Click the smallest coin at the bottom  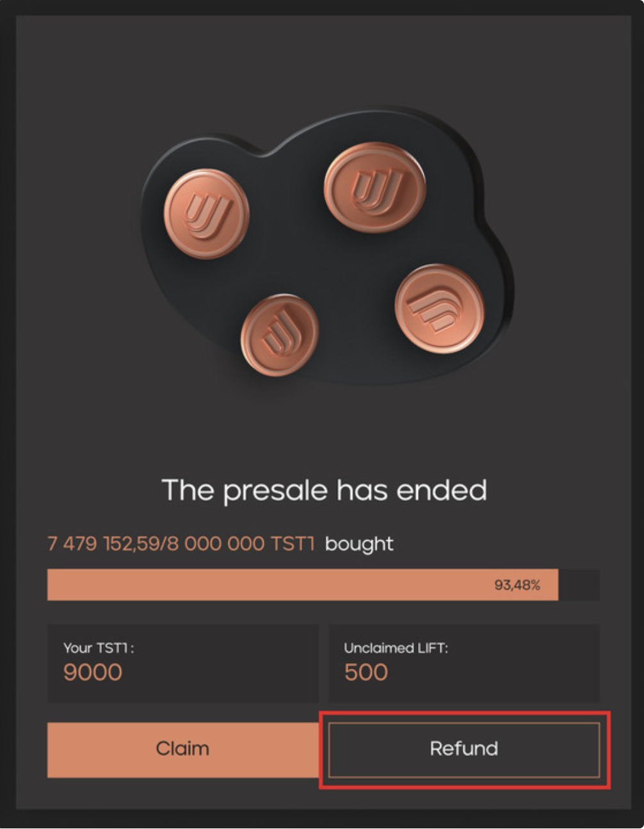(280, 334)
